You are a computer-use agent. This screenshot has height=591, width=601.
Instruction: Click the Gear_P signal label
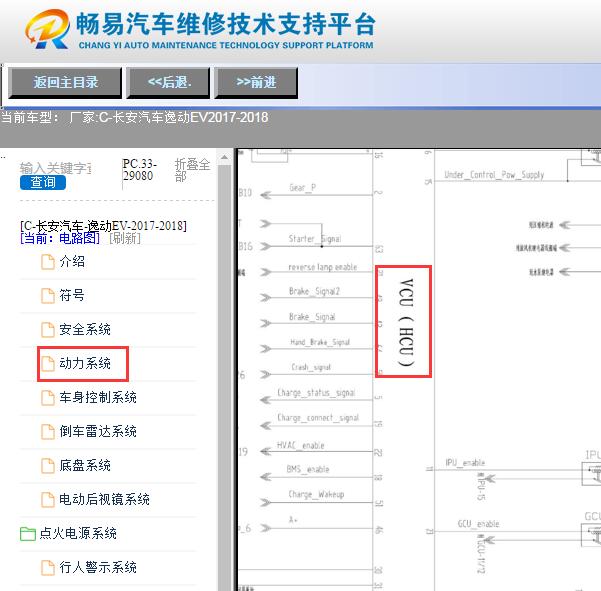(302, 188)
